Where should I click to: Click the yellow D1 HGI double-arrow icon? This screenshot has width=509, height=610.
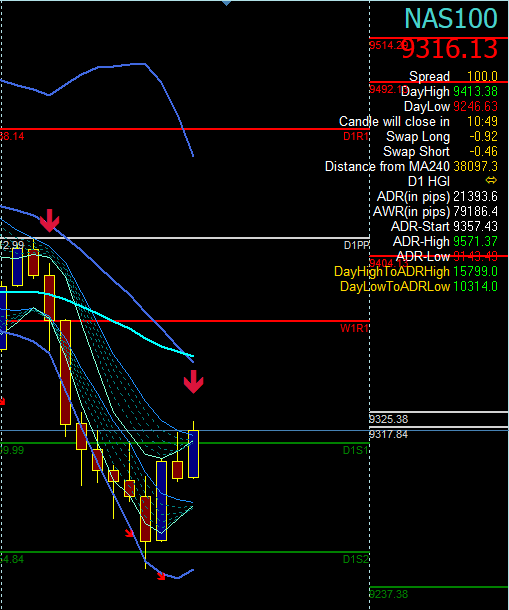[491, 181]
